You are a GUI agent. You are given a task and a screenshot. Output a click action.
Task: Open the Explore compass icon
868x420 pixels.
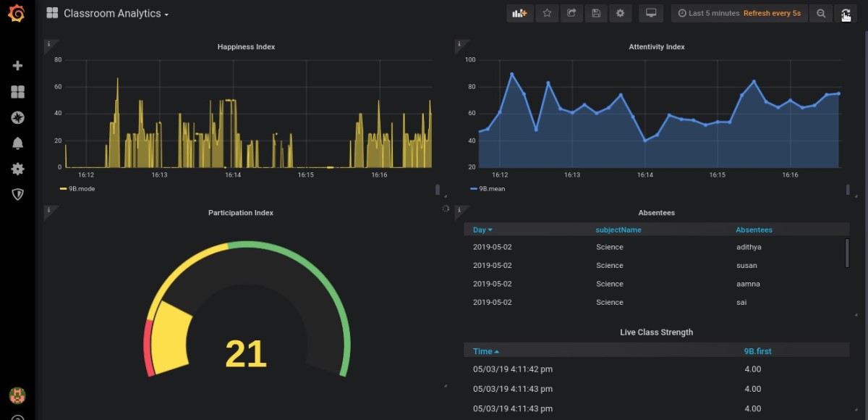[17, 117]
